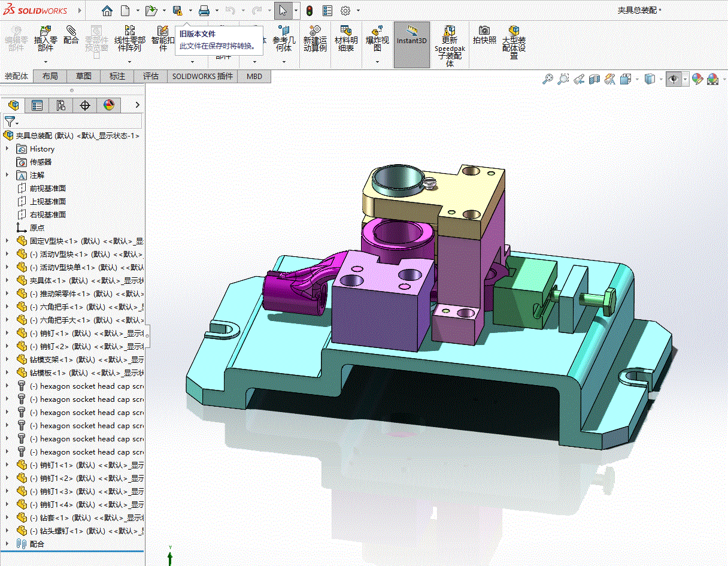
Task: Switch to the 装配体 ribbon tab
Action: 16,76
